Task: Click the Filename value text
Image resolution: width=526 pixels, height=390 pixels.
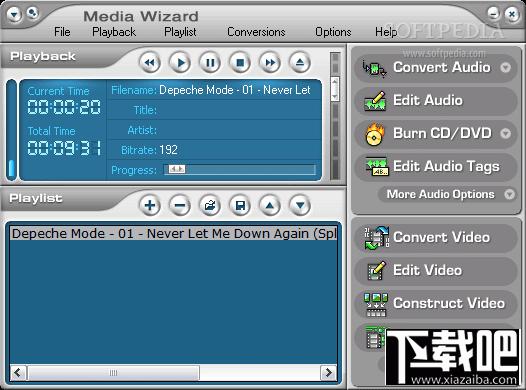Action: [235, 90]
